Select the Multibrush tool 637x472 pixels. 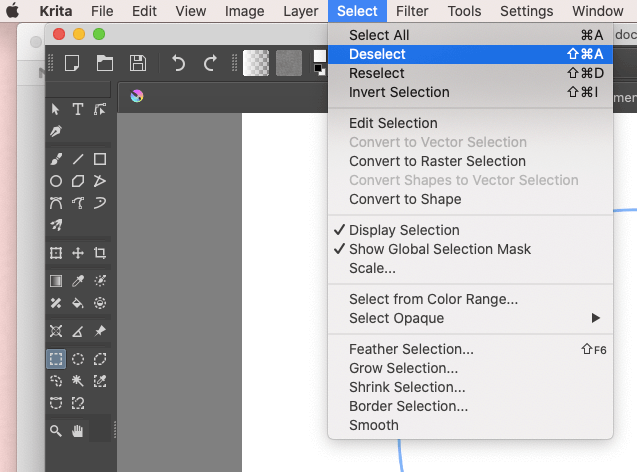tap(56, 225)
